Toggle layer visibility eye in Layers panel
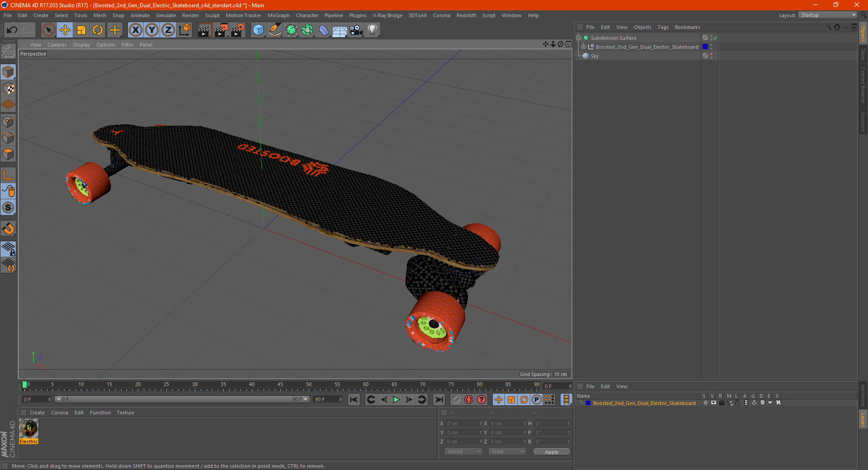 point(713,403)
